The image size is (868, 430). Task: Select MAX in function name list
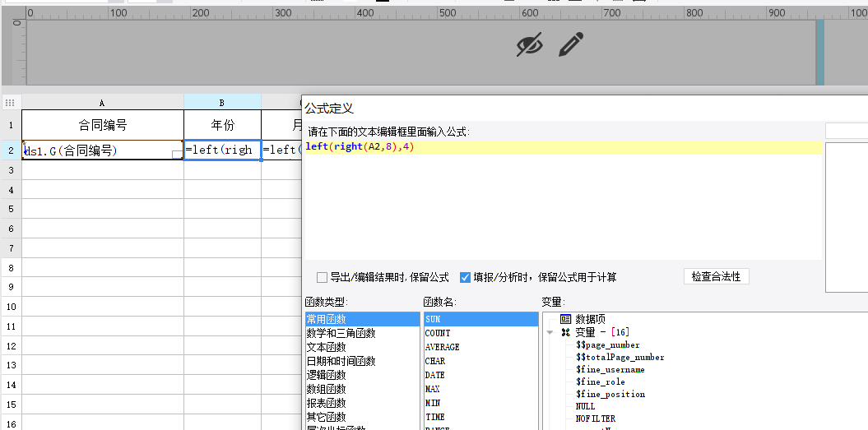(481, 389)
